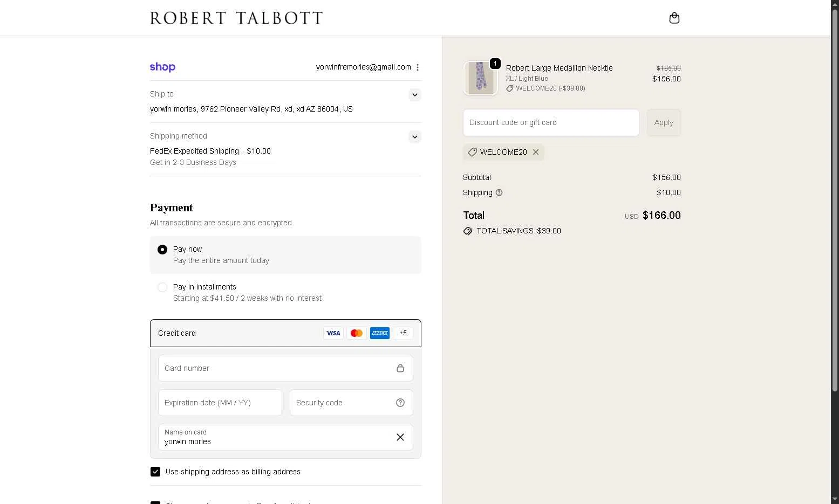Click FedEx Expedited Shipping text

(x=194, y=151)
